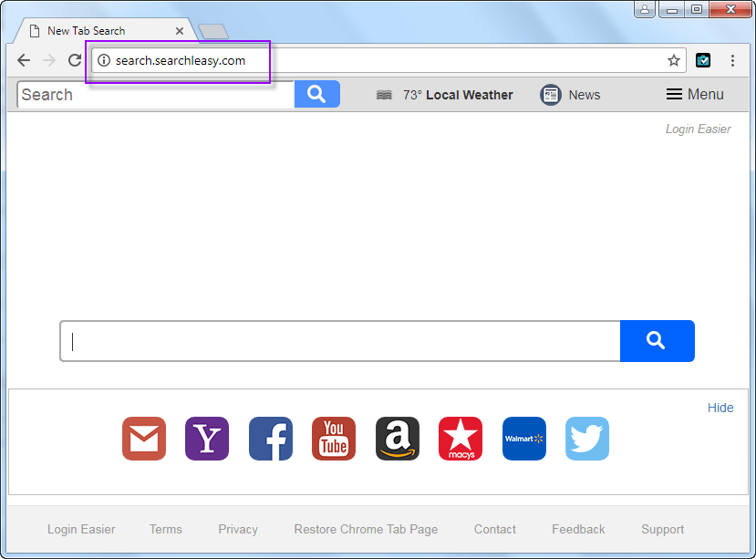Open the Contact footer link

click(x=494, y=529)
